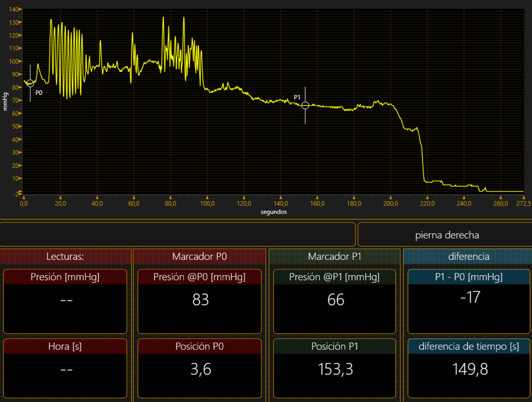
Task: Select the Marcador P0 panel header
Action: coord(199,257)
